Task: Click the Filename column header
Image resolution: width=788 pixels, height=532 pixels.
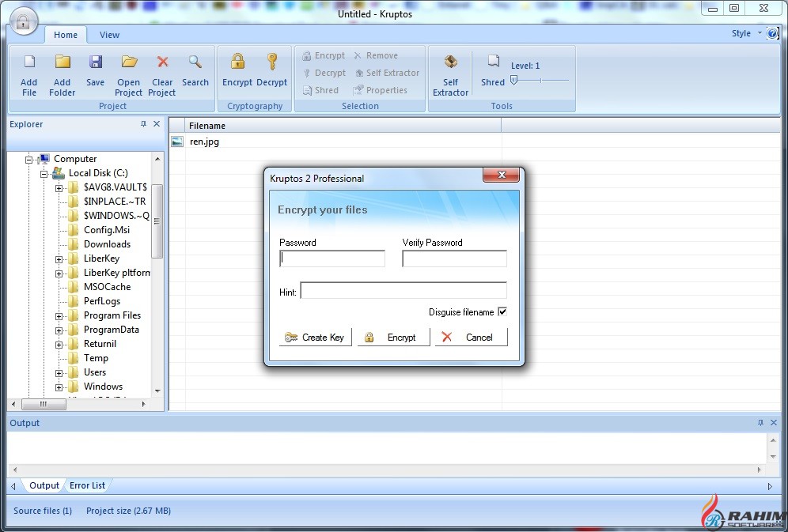Action: [343, 126]
